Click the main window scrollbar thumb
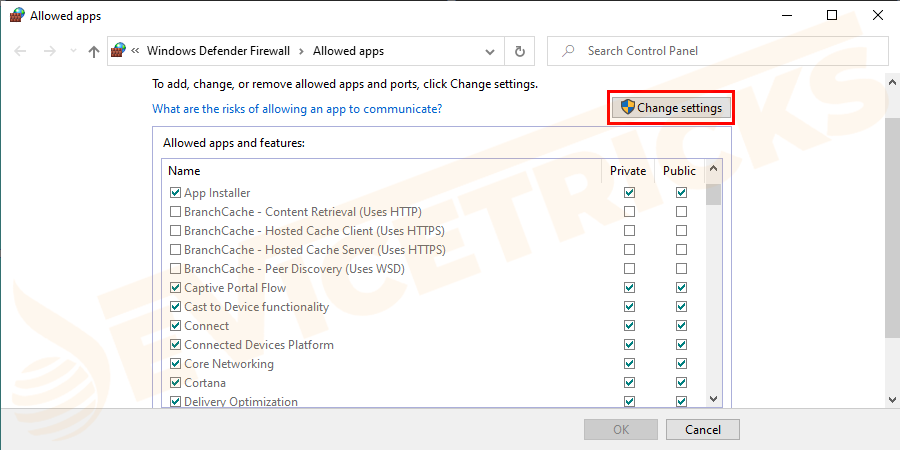 [893, 227]
